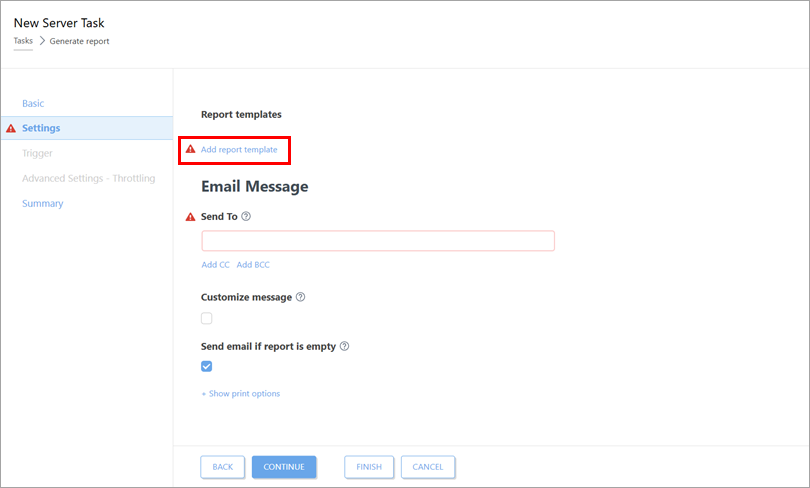Open help icon next to Customize message

coord(300,297)
